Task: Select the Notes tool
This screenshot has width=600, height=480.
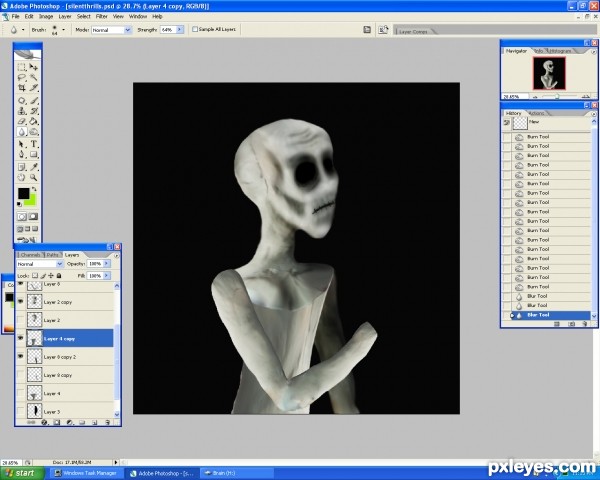Action: (22, 167)
